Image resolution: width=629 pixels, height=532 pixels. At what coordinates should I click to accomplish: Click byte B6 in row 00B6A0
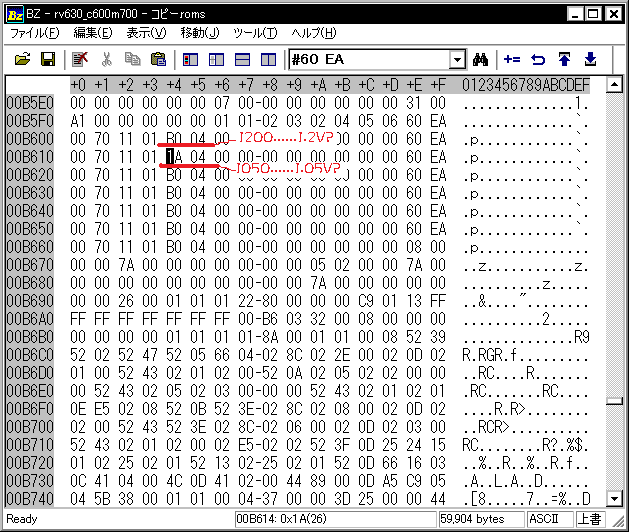click(270, 319)
